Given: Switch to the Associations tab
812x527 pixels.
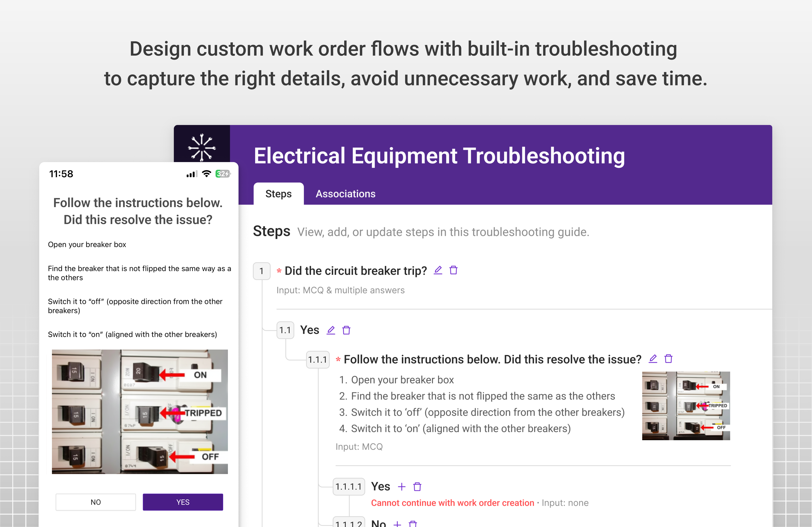Looking at the screenshot, I should (345, 194).
